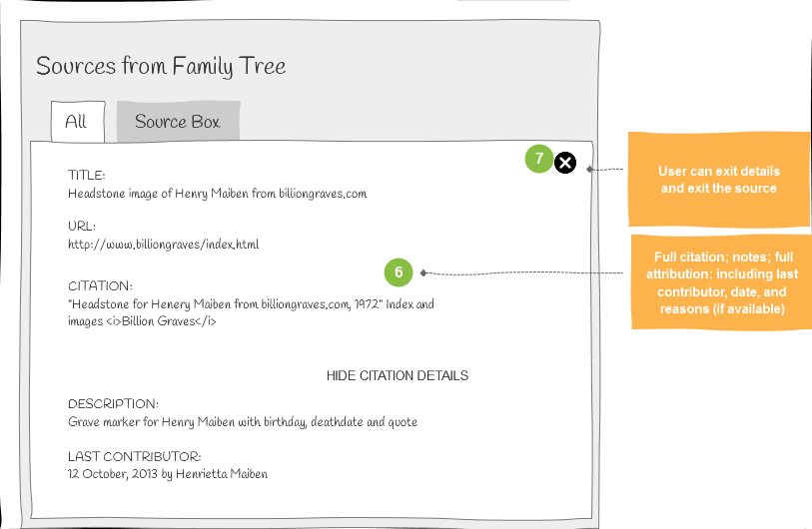Select the citation text about Billion Graves
Image resolution: width=812 pixels, height=529 pixels.
click(251, 312)
